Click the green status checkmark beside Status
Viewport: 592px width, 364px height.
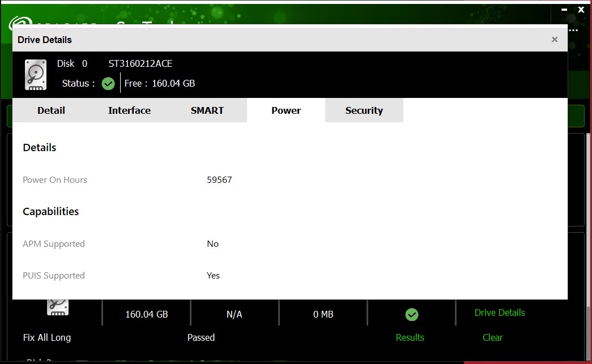coord(108,84)
